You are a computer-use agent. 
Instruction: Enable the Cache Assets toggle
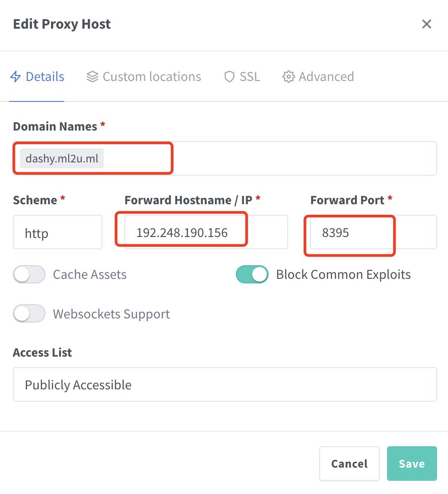(29, 275)
